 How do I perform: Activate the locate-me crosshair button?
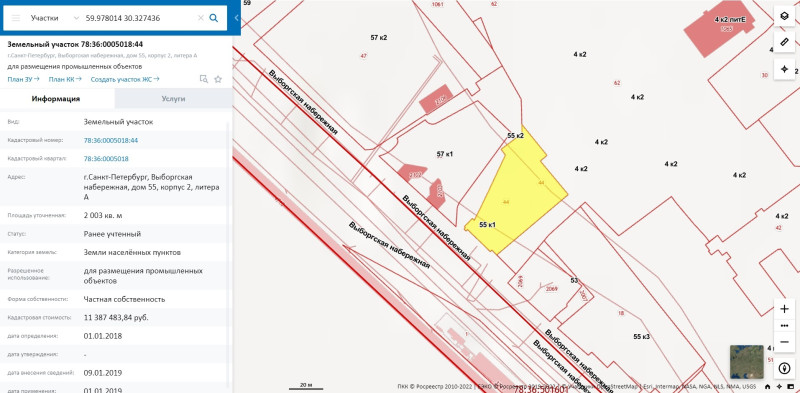[x=784, y=69]
